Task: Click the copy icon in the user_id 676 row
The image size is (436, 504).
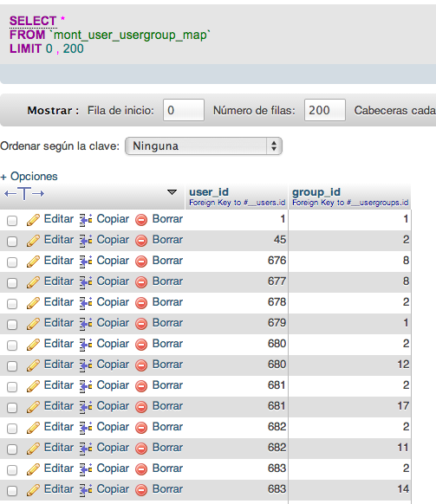Action: tap(86, 262)
